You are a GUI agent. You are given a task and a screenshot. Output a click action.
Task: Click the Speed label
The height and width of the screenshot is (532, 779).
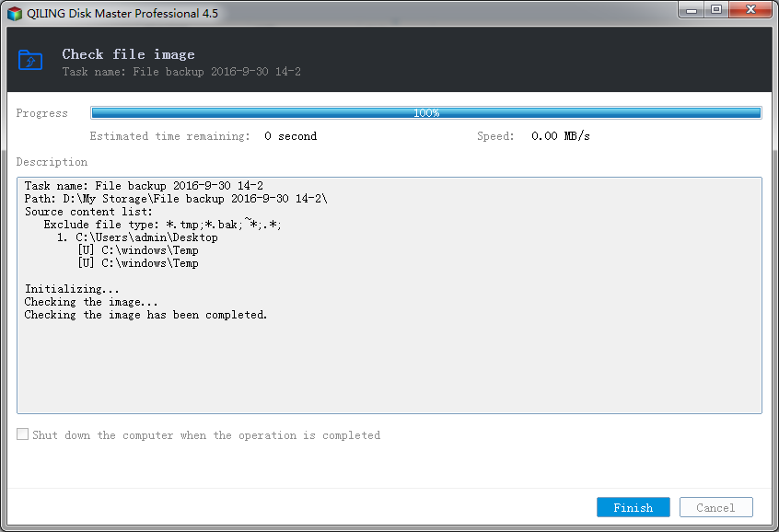495,136
